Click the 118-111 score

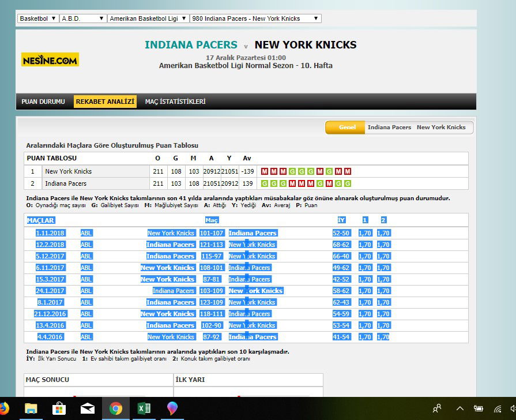tap(211, 314)
